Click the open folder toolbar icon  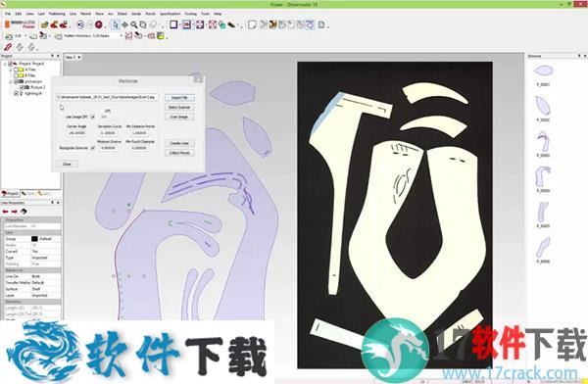pos(45,24)
